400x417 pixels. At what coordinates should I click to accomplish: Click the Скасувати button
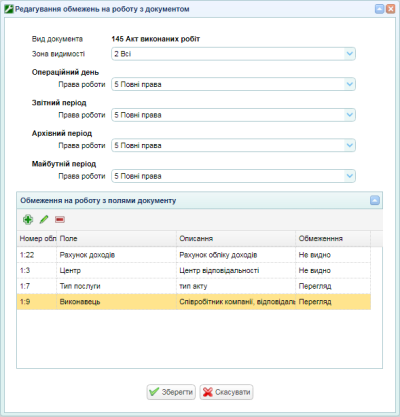tap(226, 392)
